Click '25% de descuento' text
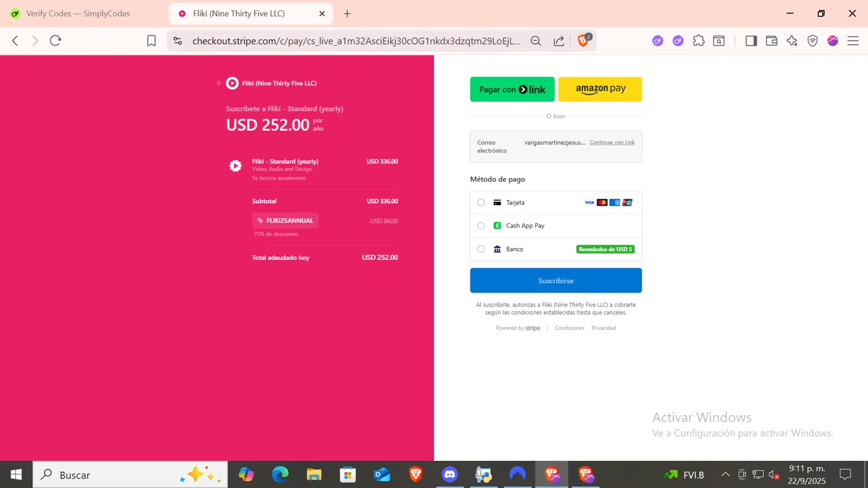868x488 pixels. click(276, 234)
